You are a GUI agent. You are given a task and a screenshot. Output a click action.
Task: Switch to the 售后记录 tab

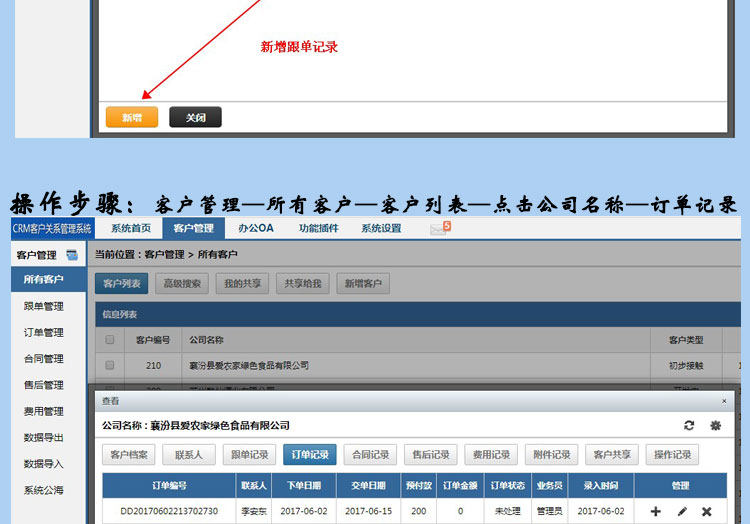click(x=430, y=455)
